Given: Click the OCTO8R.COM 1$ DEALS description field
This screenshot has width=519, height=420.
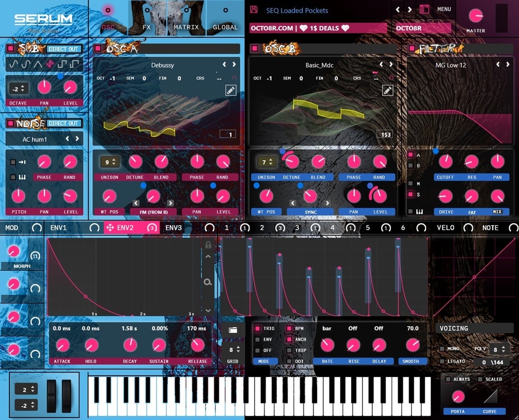Looking at the screenshot, I should pos(318,28).
